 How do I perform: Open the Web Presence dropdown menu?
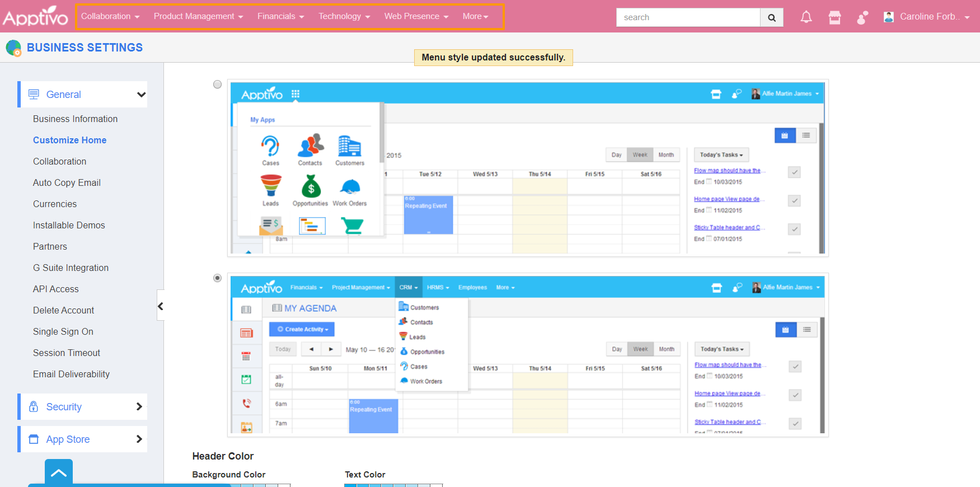click(x=416, y=16)
